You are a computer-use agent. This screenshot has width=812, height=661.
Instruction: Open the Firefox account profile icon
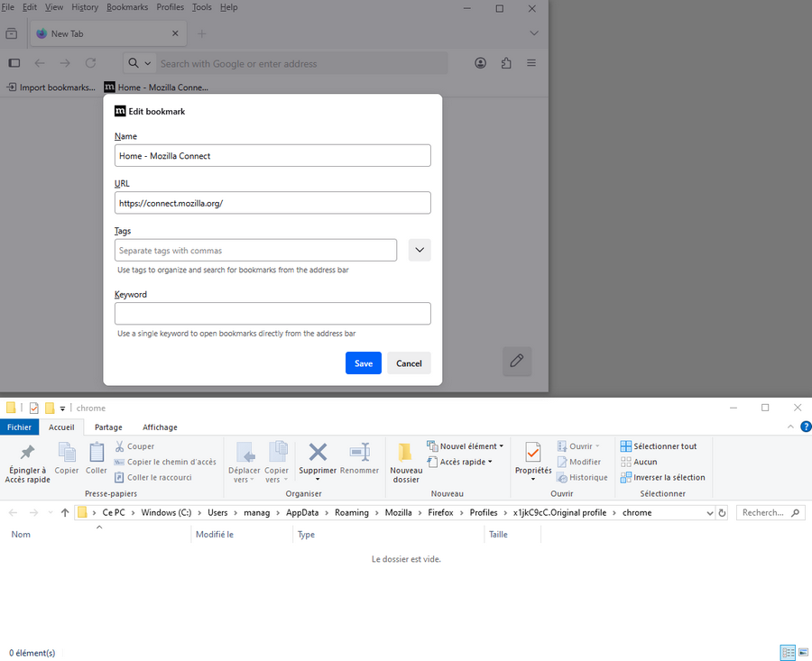(481, 63)
